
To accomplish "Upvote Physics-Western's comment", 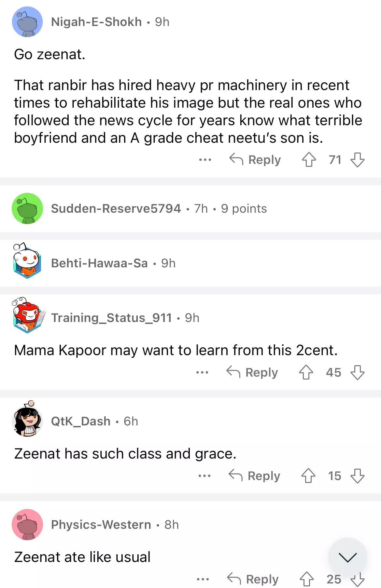I will (x=307, y=579).
